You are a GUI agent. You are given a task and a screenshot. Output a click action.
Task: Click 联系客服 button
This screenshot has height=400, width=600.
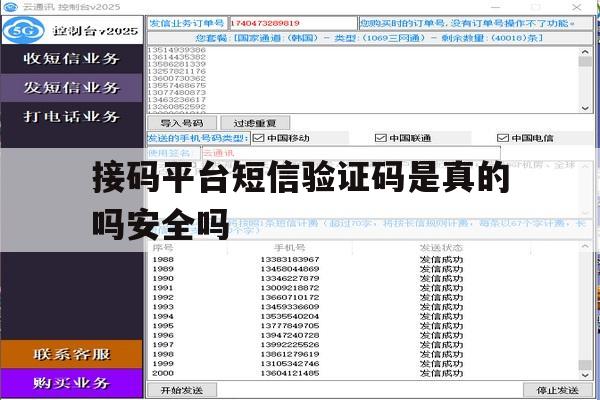pyautogui.click(x=72, y=354)
